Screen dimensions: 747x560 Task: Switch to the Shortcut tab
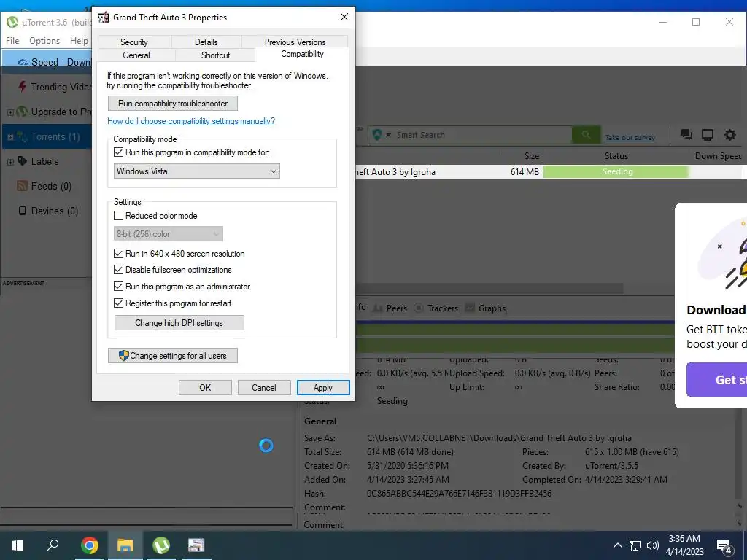[215, 55]
